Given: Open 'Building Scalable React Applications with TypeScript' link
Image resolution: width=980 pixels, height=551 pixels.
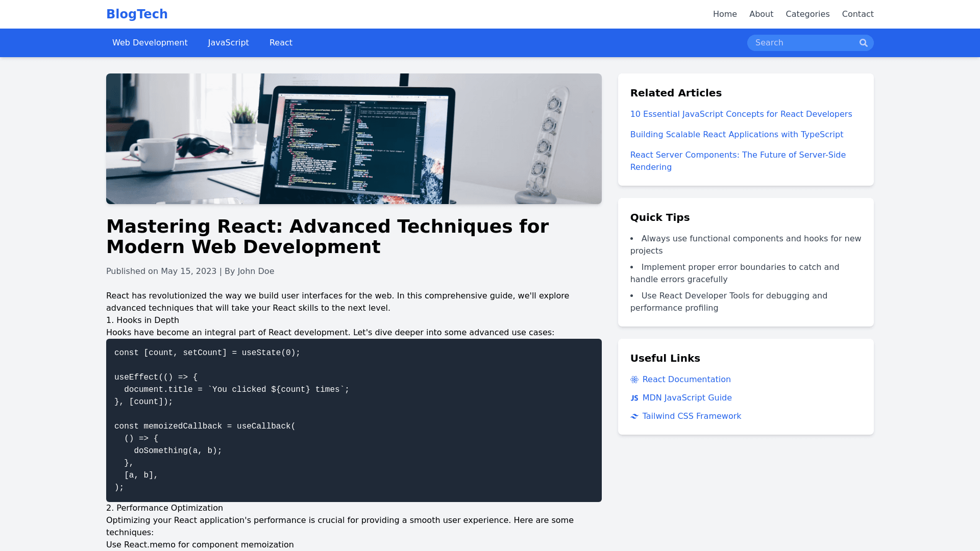Looking at the screenshot, I should pos(736,135).
